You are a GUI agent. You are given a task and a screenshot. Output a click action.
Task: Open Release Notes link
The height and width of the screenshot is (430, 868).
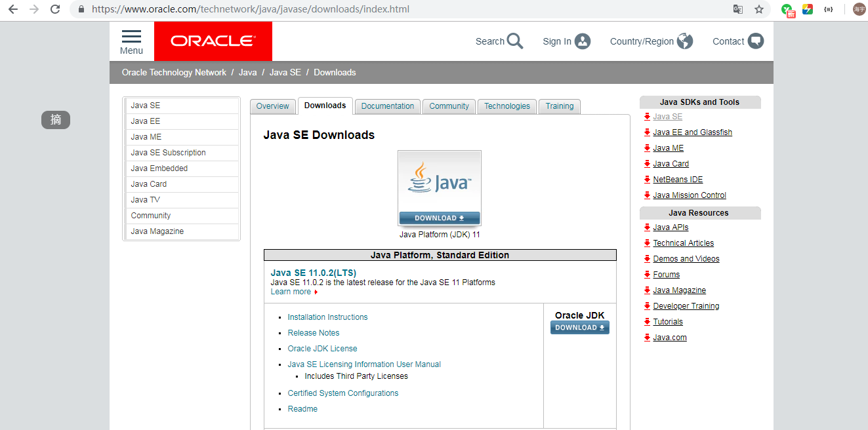[x=314, y=333]
